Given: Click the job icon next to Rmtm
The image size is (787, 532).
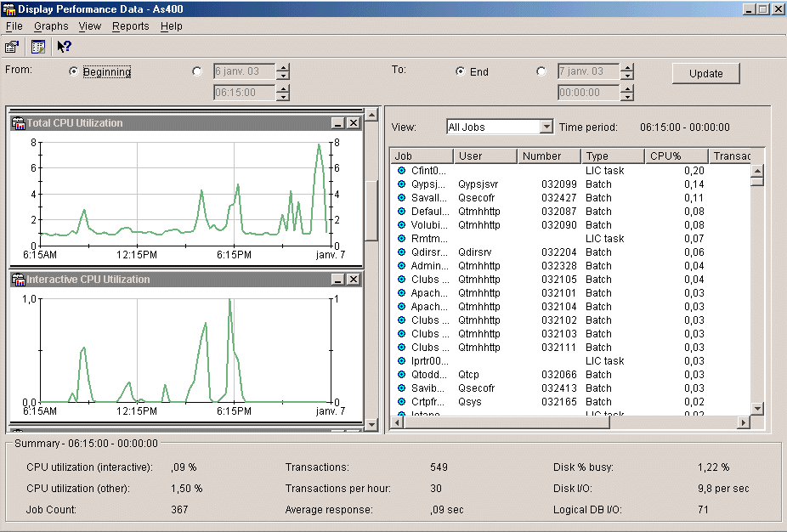Looking at the screenshot, I should (401, 239).
